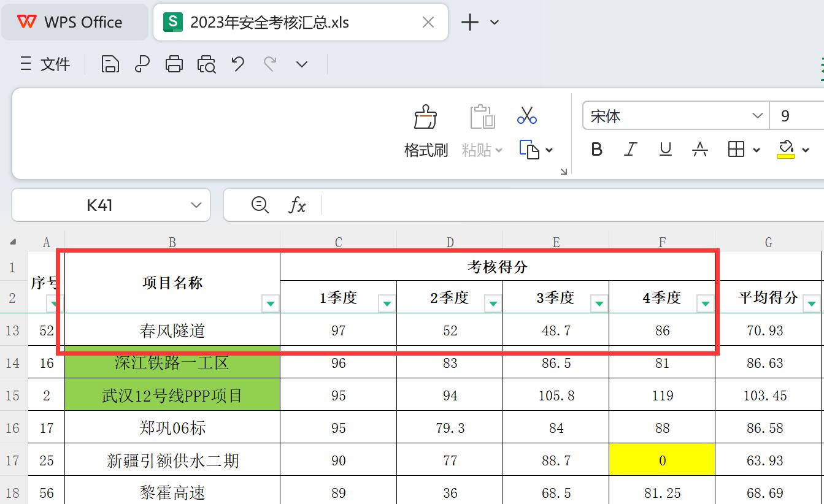Open filter dropdown for 项目名称 column
Screen dimensions: 824x504
click(271, 303)
